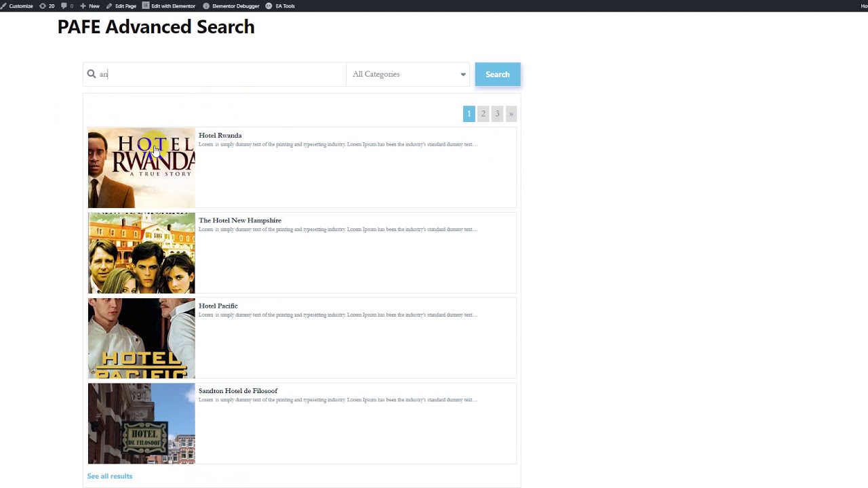Go to results page 1
868x488 pixels.
pos(469,114)
